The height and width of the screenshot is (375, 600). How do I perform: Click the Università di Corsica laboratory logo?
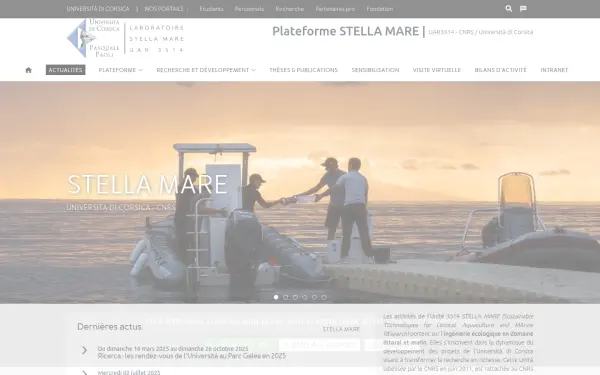click(x=126, y=38)
